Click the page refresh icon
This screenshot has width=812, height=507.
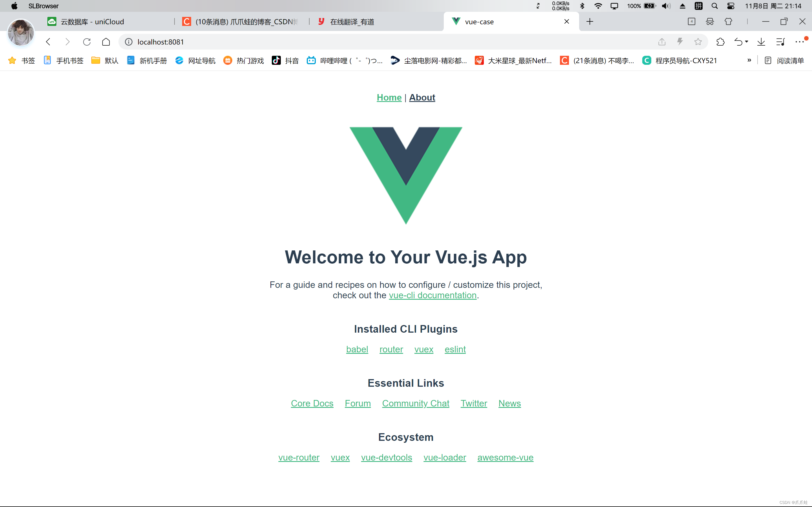(x=87, y=41)
